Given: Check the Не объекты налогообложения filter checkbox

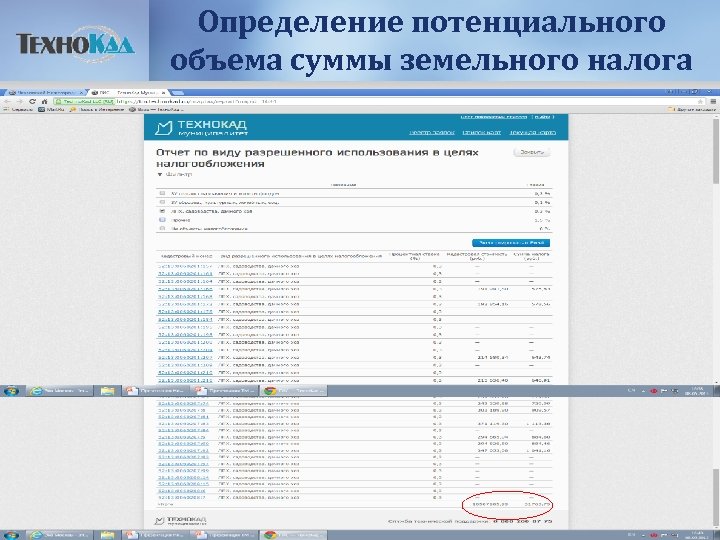Looking at the screenshot, I should (162, 228).
